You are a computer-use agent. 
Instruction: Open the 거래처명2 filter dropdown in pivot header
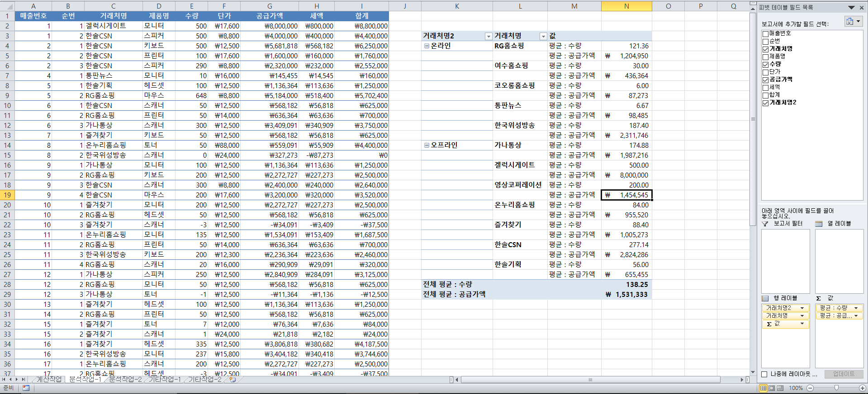click(488, 36)
